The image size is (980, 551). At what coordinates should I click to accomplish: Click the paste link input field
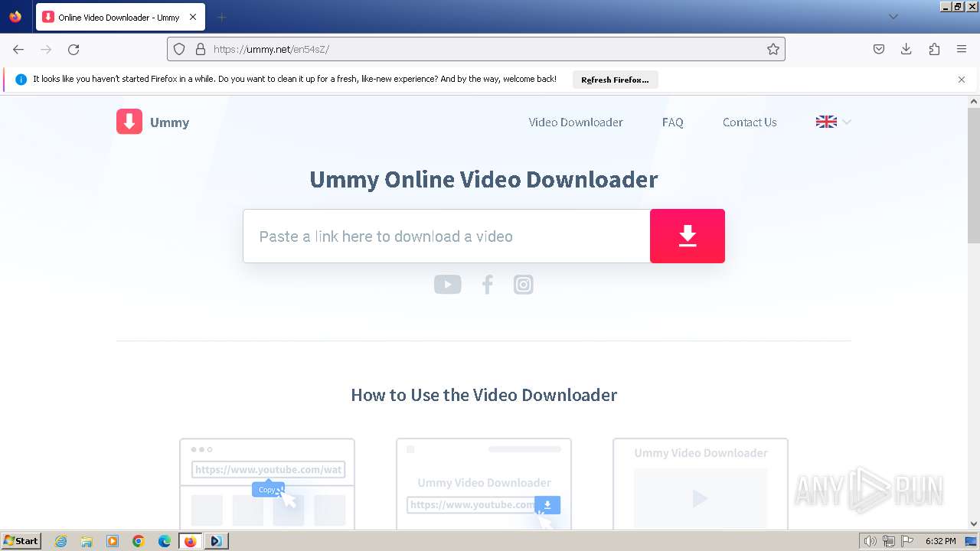pyautogui.click(x=446, y=236)
